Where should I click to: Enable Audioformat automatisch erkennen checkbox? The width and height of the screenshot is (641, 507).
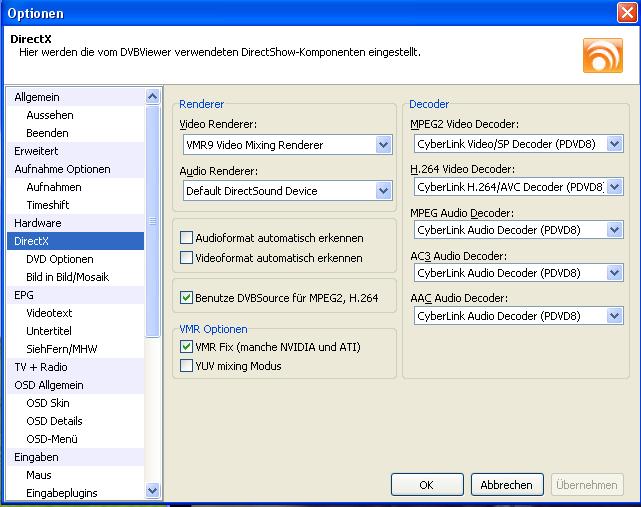pyautogui.click(x=186, y=238)
